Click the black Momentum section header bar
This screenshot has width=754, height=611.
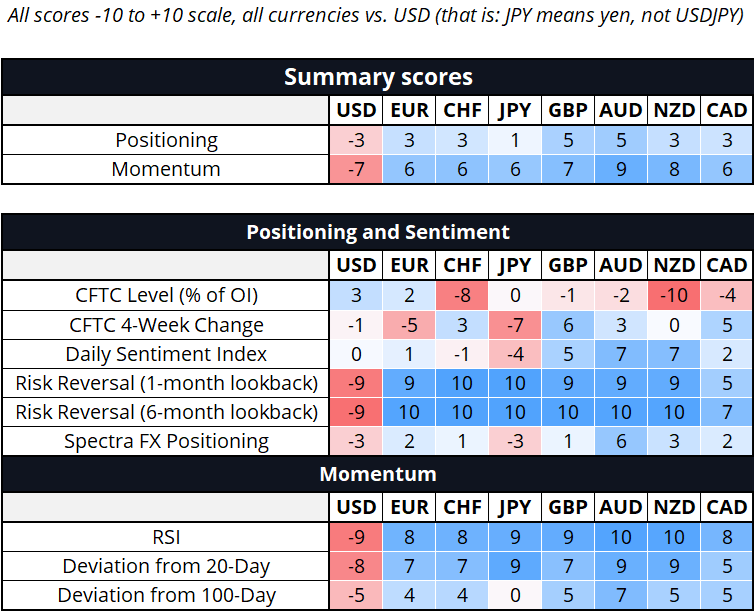pyautogui.click(x=377, y=473)
